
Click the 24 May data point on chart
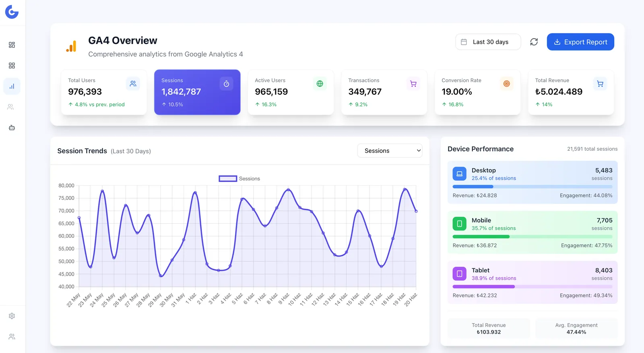click(102, 191)
